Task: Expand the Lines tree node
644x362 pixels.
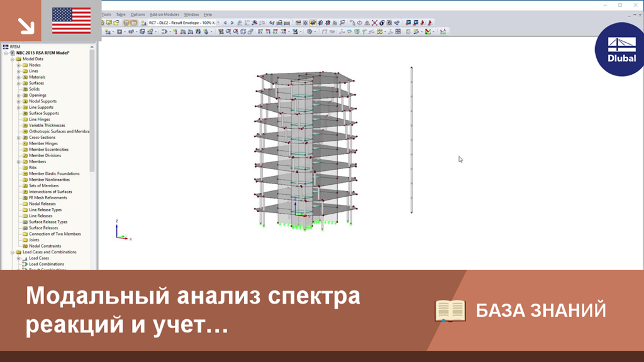Action: [x=18, y=71]
